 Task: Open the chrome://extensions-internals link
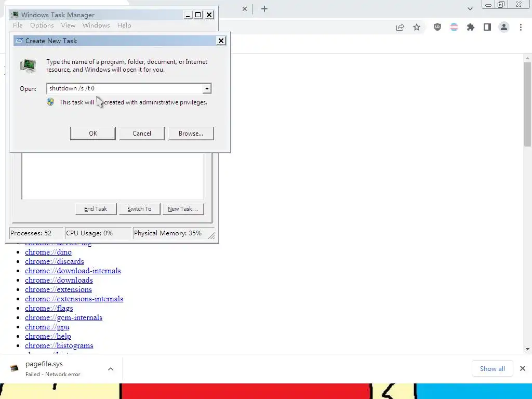click(74, 299)
